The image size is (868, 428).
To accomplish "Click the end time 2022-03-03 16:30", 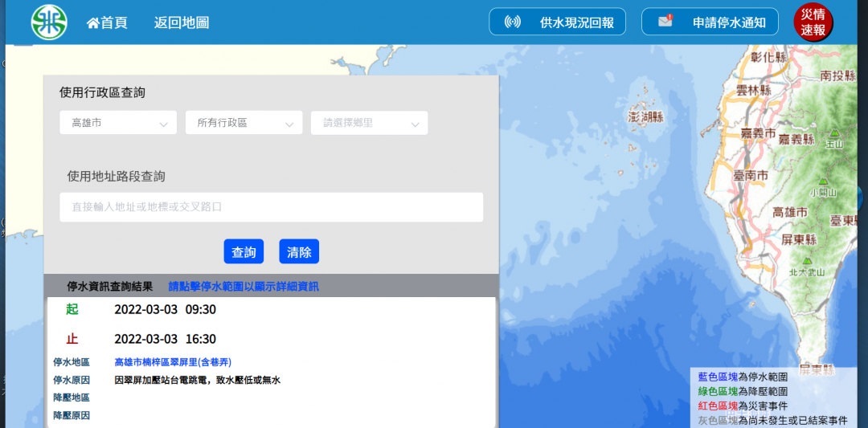I will click(165, 339).
